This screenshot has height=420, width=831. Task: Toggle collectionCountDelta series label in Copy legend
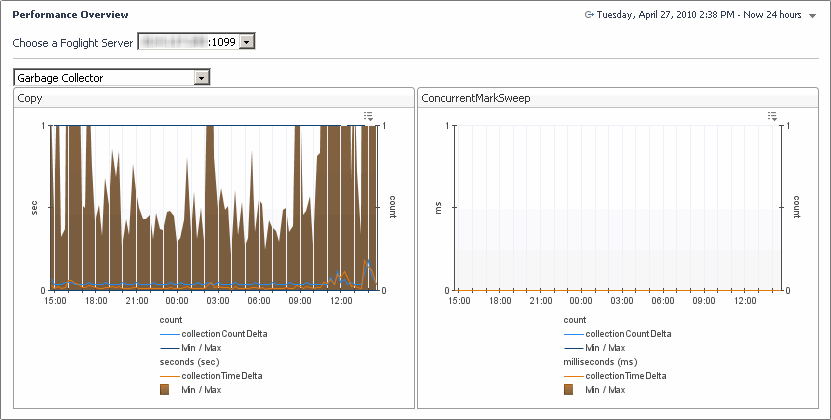click(x=224, y=333)
